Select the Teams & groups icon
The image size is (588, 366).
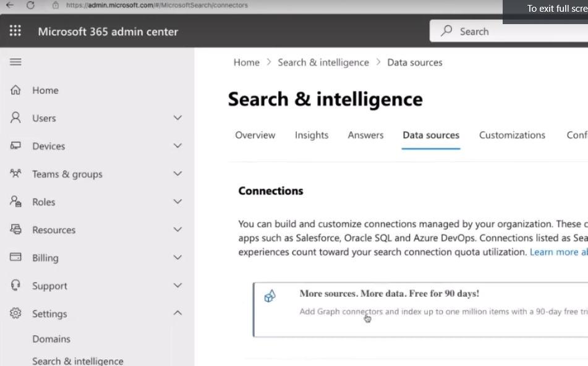coord(14,174)
